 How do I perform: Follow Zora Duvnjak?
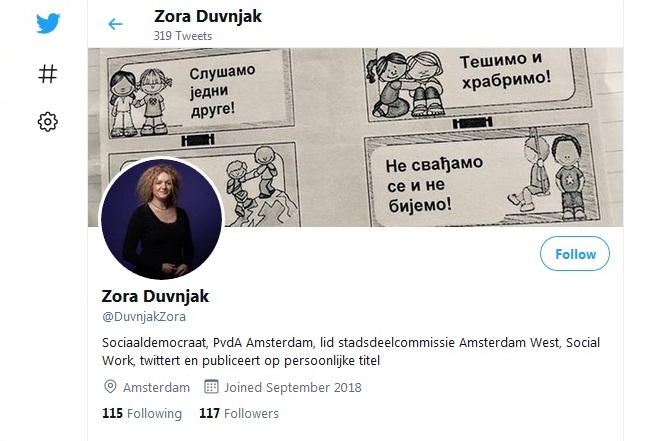tap(575, 254)
